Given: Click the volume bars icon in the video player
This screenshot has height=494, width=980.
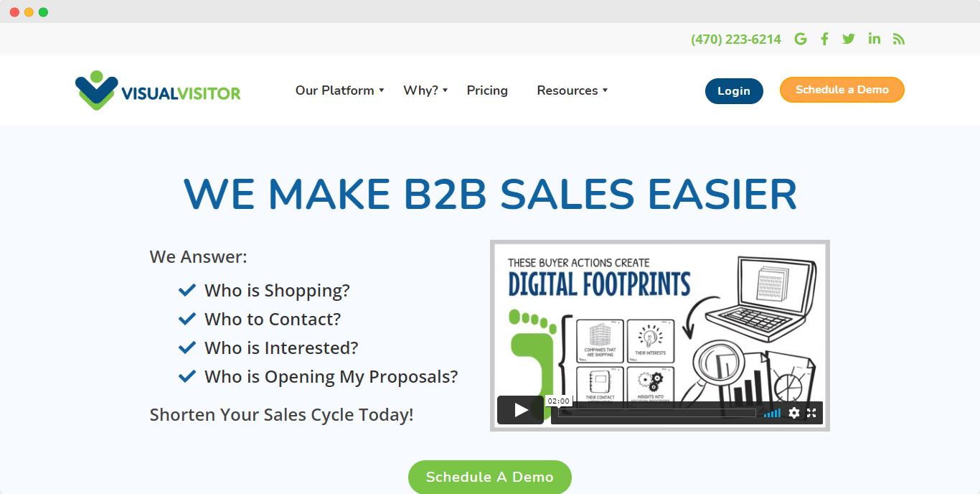Looking at the screenshot, I should click(x=772, y=413).
